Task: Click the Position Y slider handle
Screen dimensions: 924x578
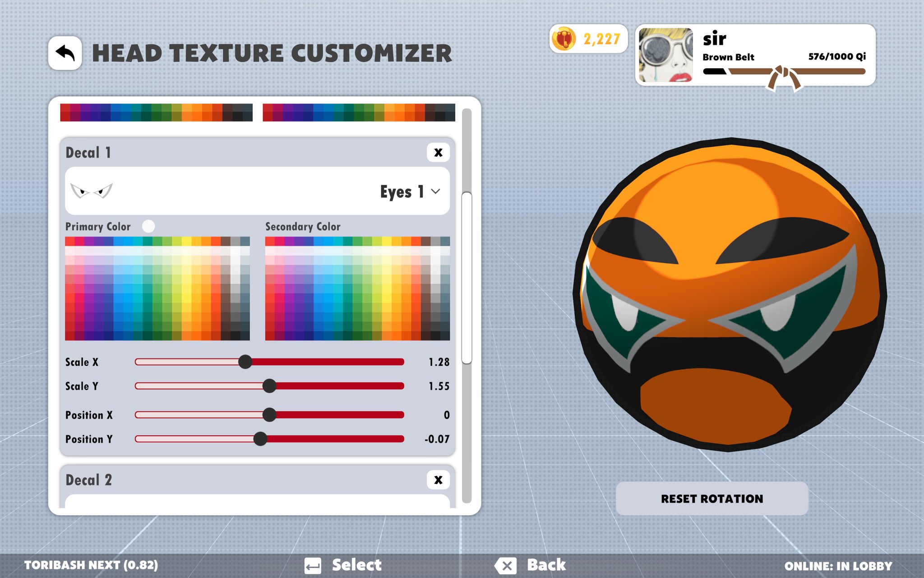Action: click(x=260, y=439)
